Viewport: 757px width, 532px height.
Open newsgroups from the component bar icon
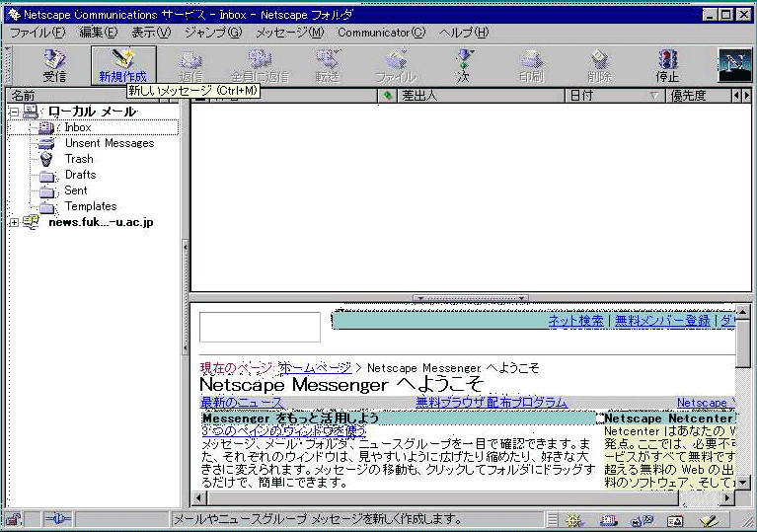[643, 520]
